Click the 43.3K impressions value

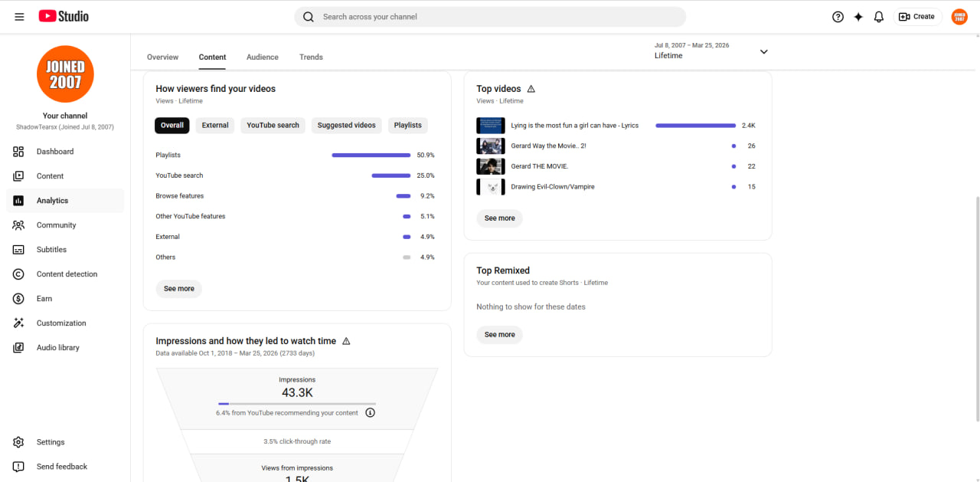pyautogui.click(x=297, y=393)
